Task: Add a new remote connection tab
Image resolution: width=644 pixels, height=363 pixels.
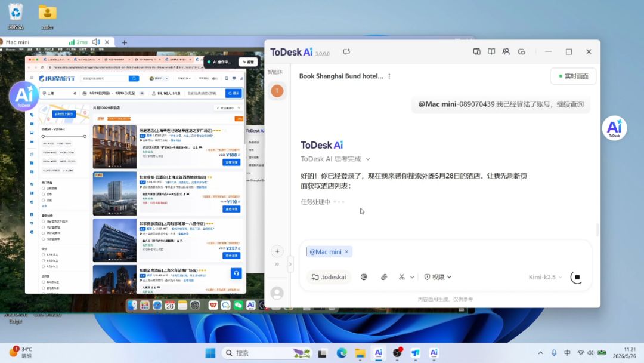Action: pos(125,42)
